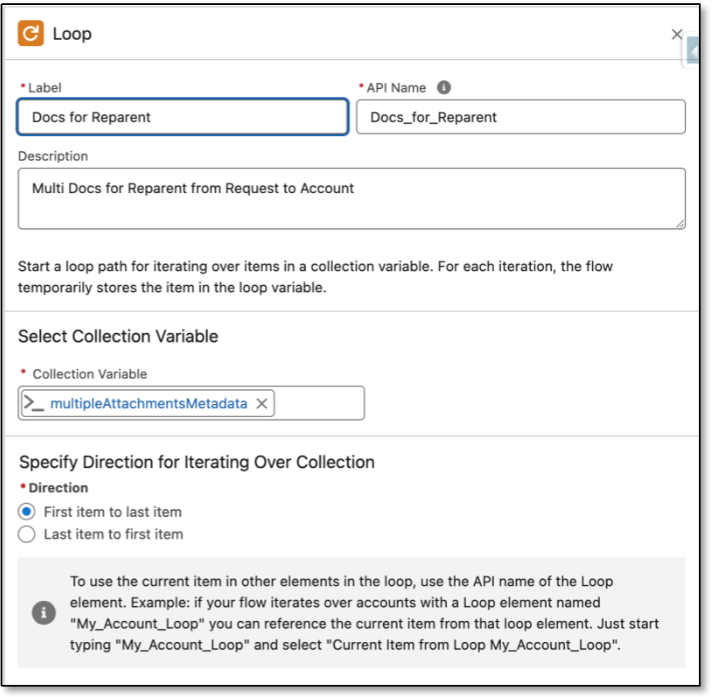Click the info icon beside API Name
The width and height of the screenshot is (712, 697).
443,88
